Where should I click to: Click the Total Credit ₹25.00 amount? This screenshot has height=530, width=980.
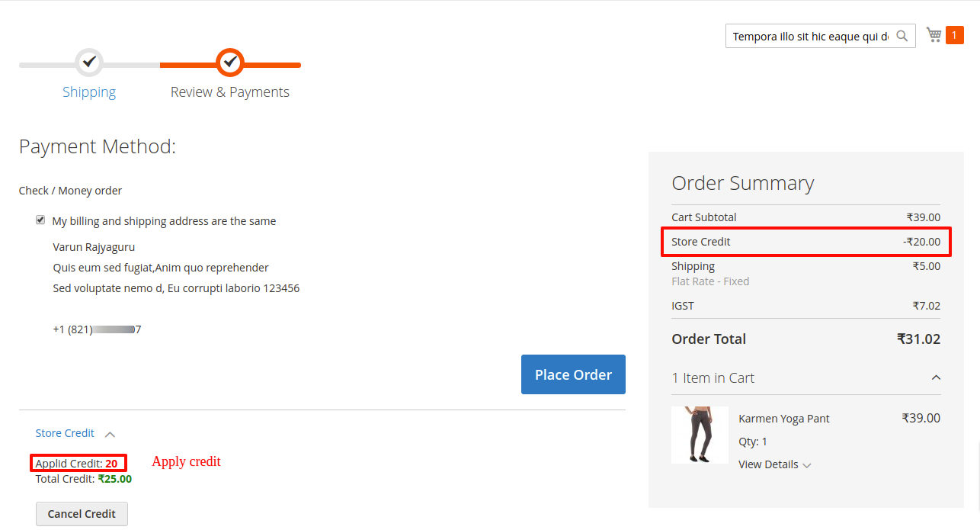114,479
